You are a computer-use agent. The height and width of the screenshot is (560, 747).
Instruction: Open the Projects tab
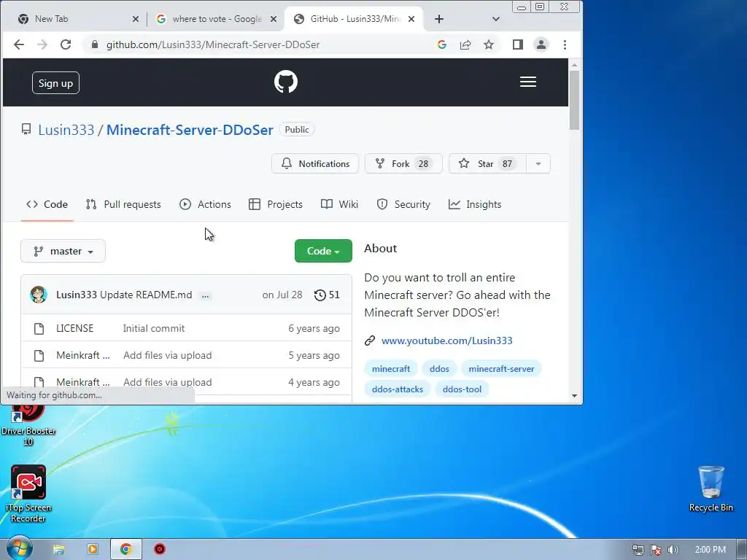pyautogui.click(x=276, y=204)
